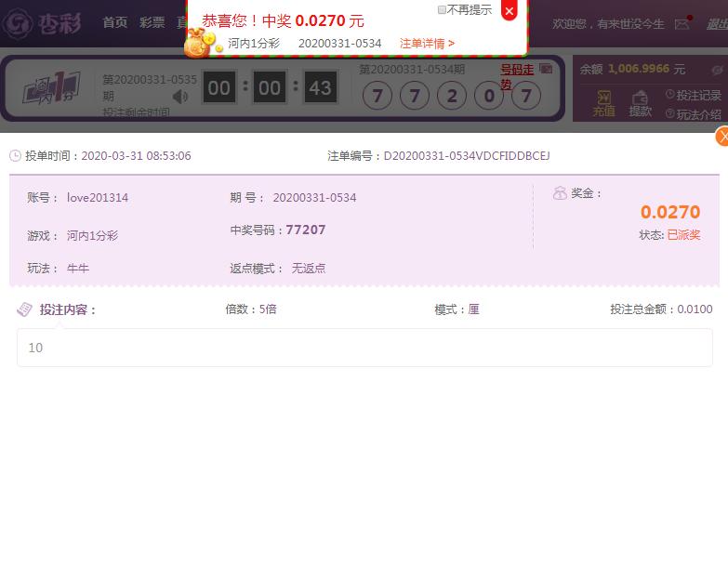Close the winning notification popup
The image size is (728, 579).
[510, 10]
